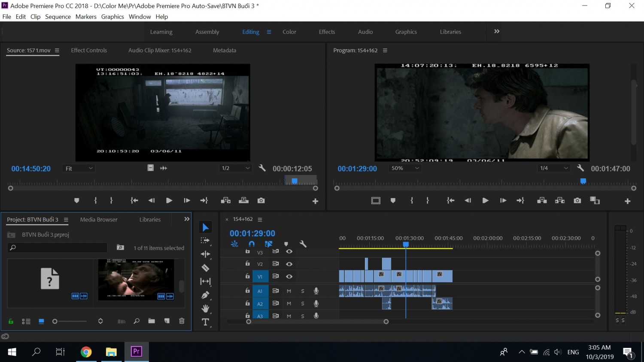The width and height of the screenshot is (644, 362).
Task: Open Program monitor wrench settings
Action: 580,168
